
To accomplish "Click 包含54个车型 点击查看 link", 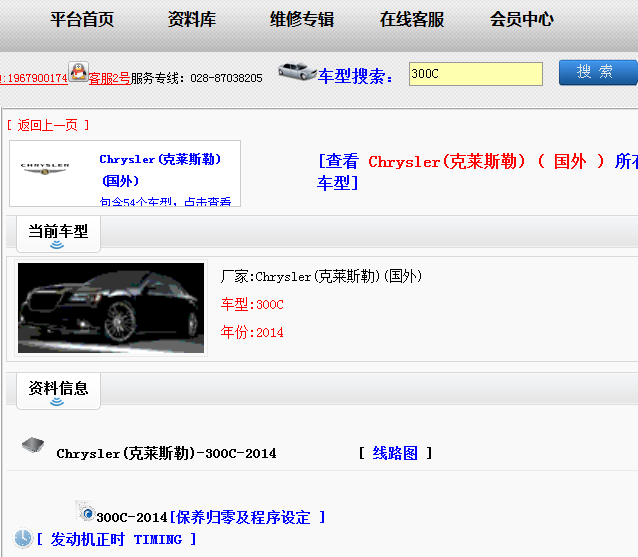I will [165, 201].
